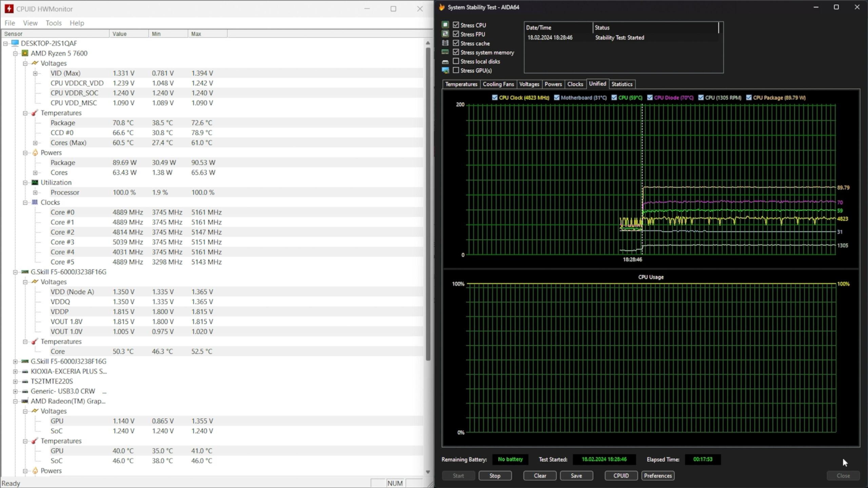Click the DESKTOP-2IS1QAF computer icon
This screenshot has width=868, height=488.
15,43
